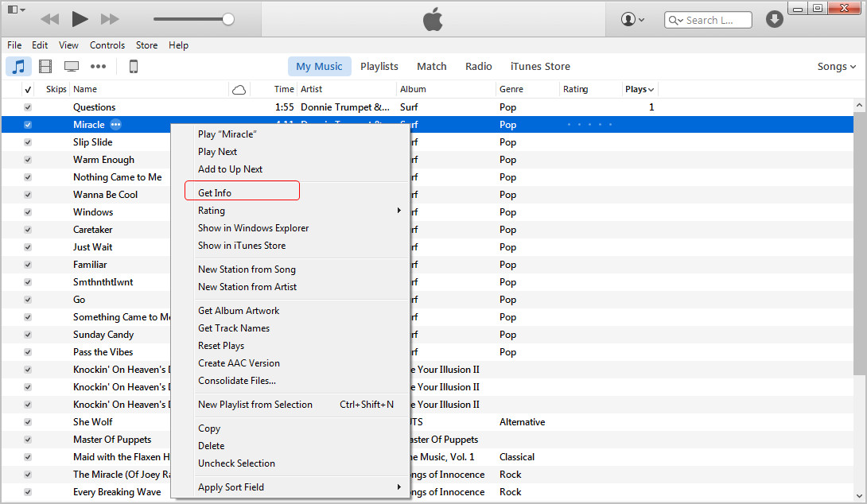Viewport: 867px width, 504px height.
Task: Click the account user icon
Action: tap(632, 19)
